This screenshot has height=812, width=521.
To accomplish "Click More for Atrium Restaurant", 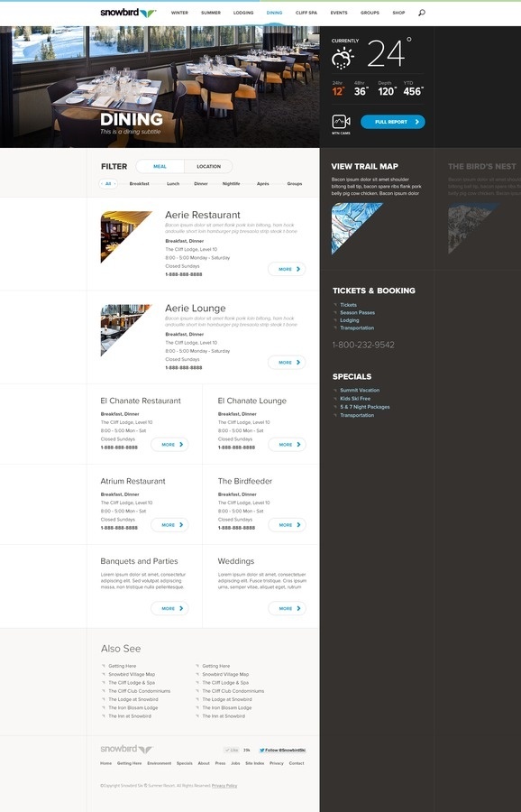I will coord(169,525).
